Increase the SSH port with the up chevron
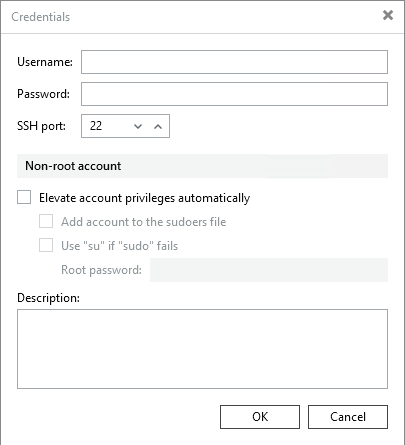 pyautogui.click(x=158, y=126)
